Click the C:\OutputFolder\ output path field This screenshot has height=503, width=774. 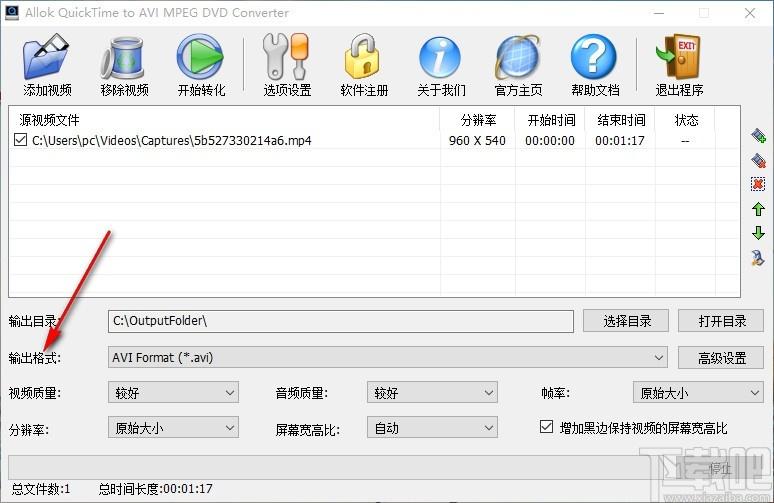[341, 321]
